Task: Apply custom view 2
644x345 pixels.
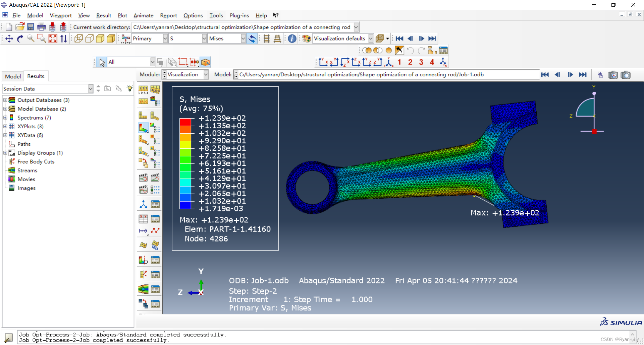Action: (x=410, y=62)
